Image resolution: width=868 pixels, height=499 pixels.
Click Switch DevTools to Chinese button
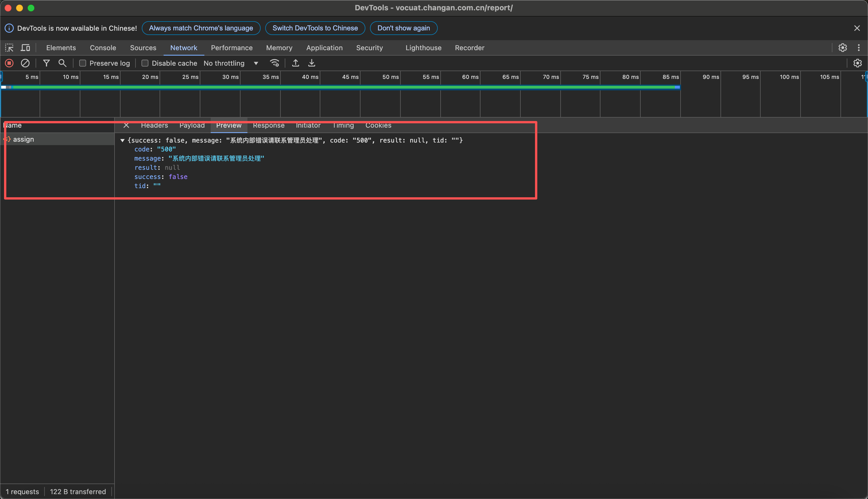click(x=315, y=28)
